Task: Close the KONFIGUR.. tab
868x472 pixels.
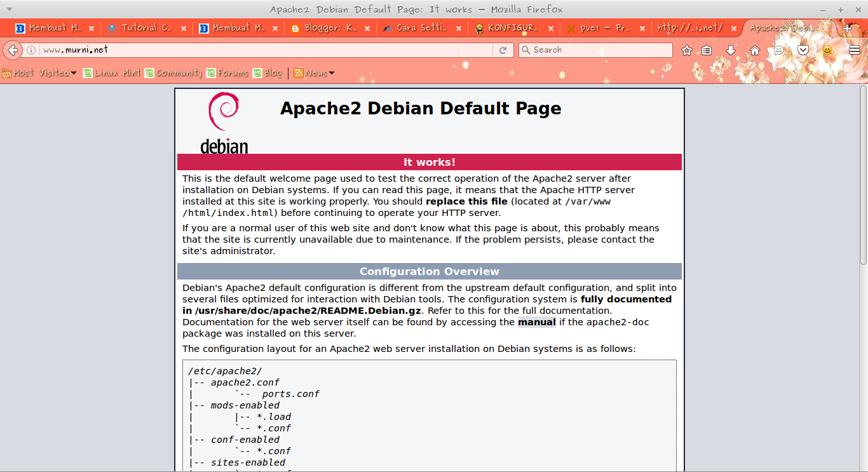Action: (x=550, y=29)
